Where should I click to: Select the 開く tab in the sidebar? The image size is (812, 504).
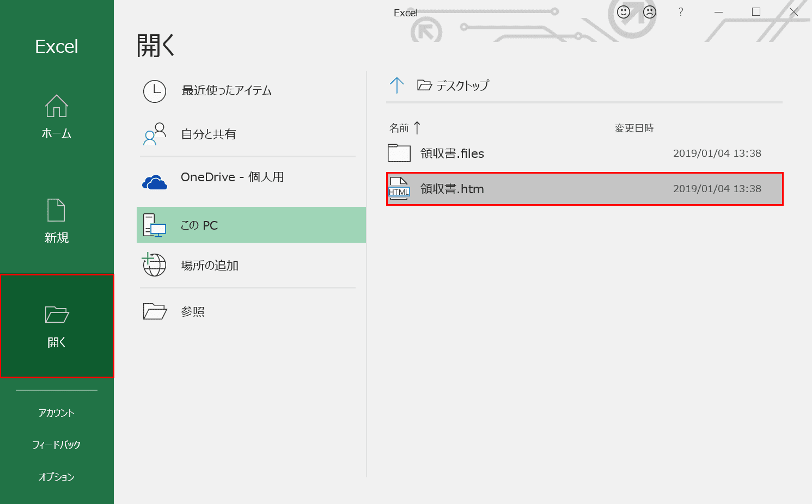57,325
